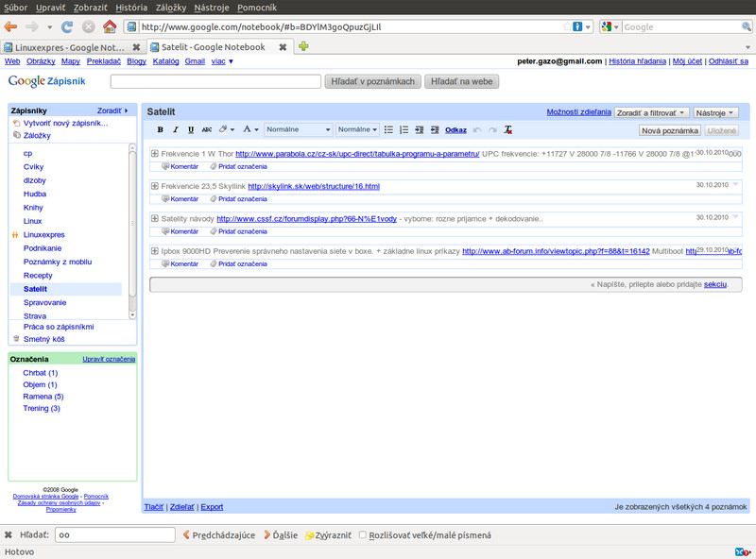Open the font size Normálne dropdown

pyautogui.click(x=357, y=129)
